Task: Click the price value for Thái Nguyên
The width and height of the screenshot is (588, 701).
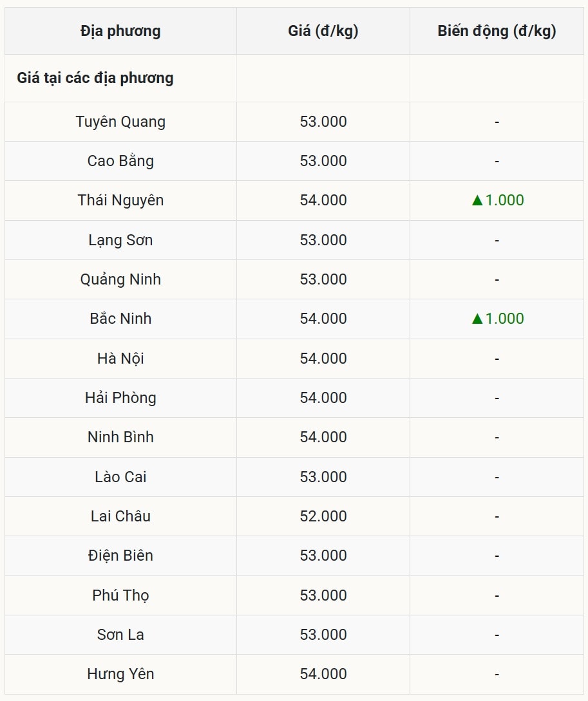Action: pyautogui.click(x=323, y=200)
